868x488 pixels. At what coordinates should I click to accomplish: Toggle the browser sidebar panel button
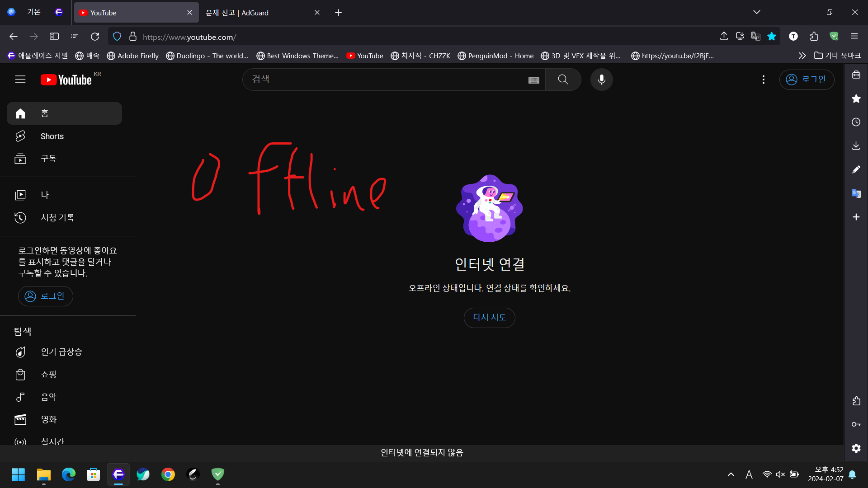(x=54, y=36)
